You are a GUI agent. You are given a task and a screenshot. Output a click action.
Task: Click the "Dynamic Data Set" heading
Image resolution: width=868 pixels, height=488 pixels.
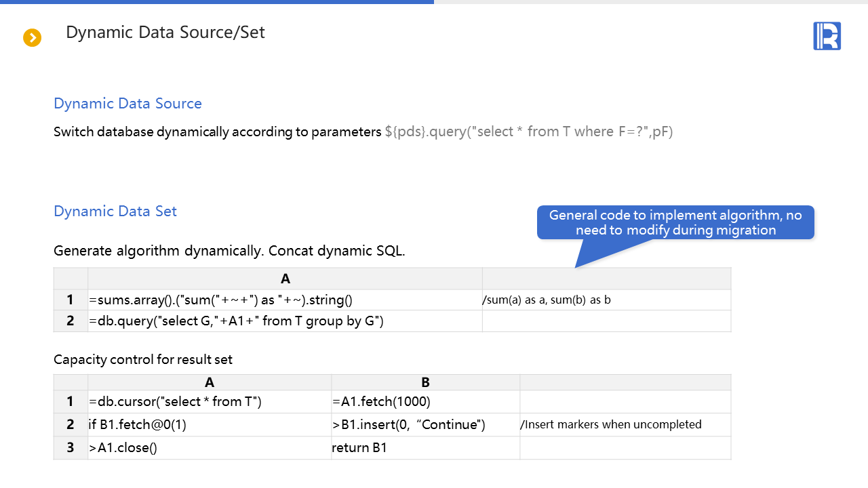[x=115, y=211]
